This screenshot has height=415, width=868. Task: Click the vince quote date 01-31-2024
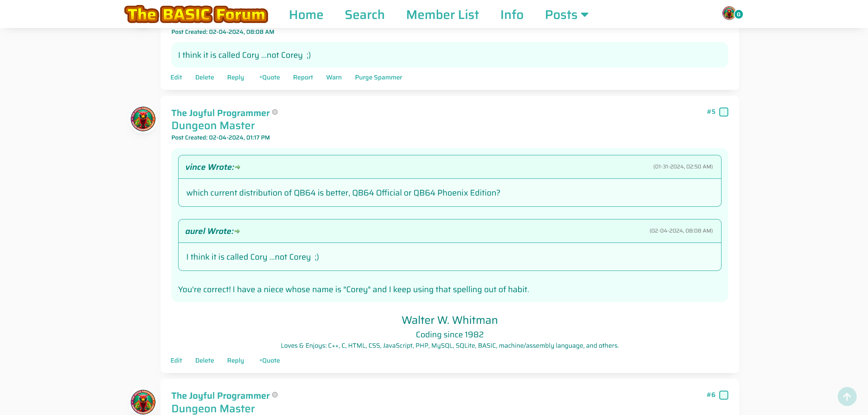coord(683,167)
